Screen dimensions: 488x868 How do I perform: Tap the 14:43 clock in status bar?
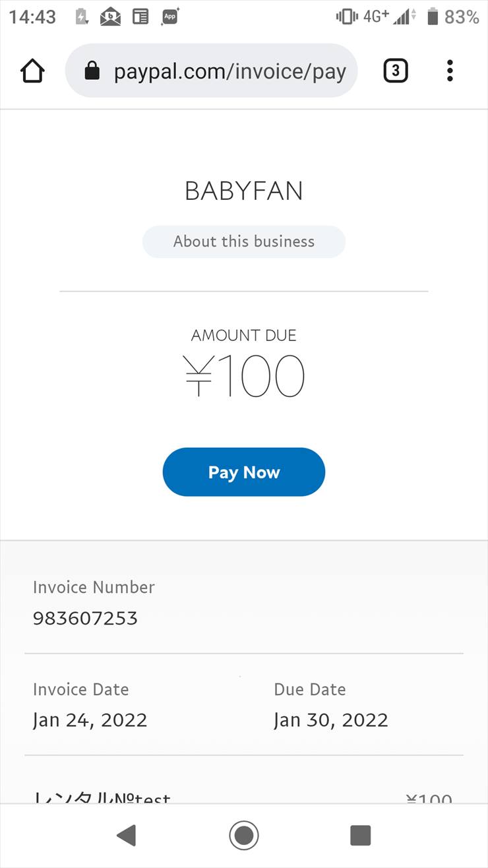click(x=32, y=17)
